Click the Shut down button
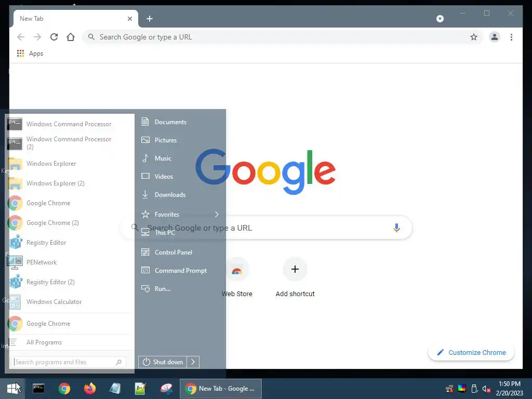This screenshot has width=532, height=399. pyautogui.click(x=163, y=362)
